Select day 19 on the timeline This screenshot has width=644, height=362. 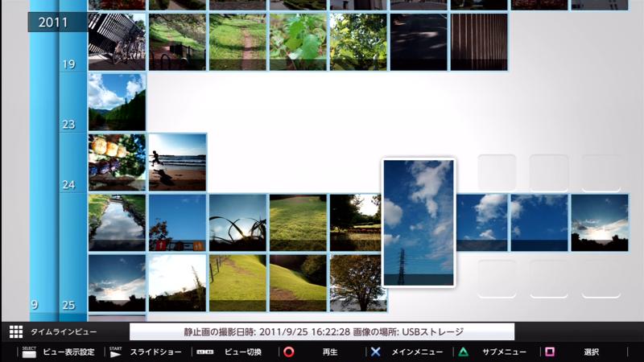coord(68,64)
